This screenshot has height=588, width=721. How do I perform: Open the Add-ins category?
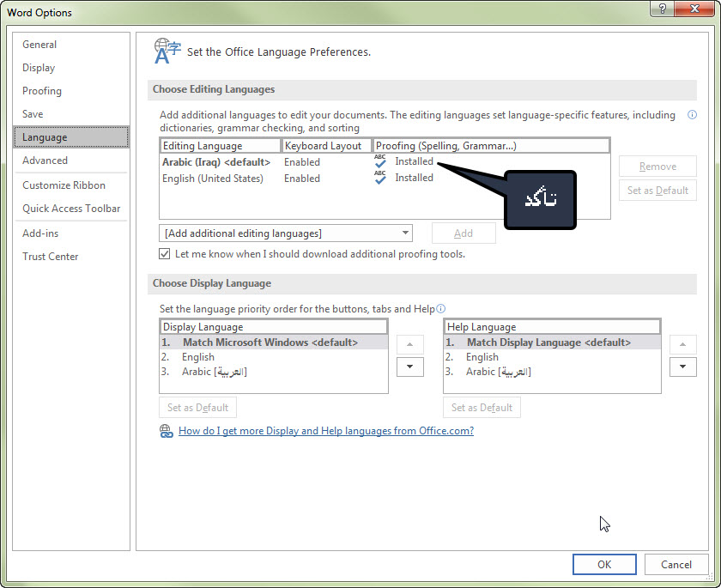[x=71, y=233]
